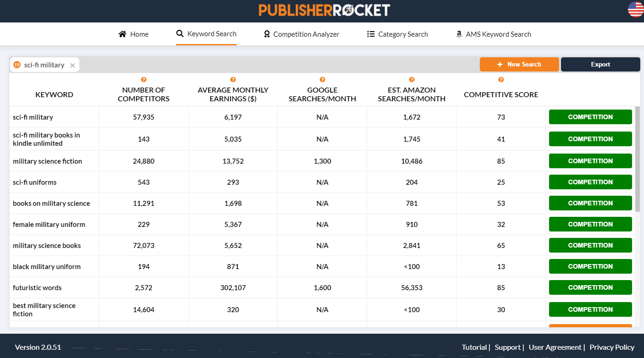644x358 pixels.
Task: Open the AMS Keyword Search tab
Action: [x=494, y=34]
